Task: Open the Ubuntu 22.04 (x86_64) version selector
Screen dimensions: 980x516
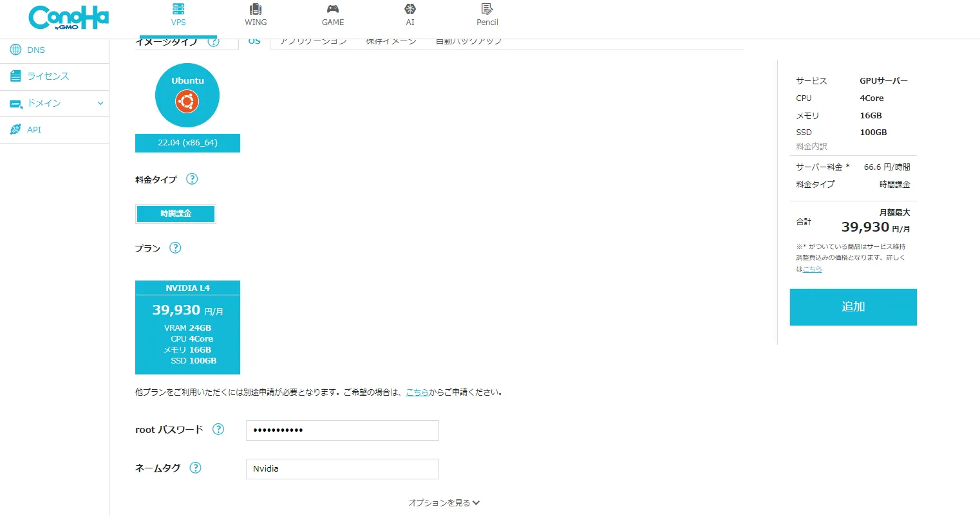Action: point(187,143)
